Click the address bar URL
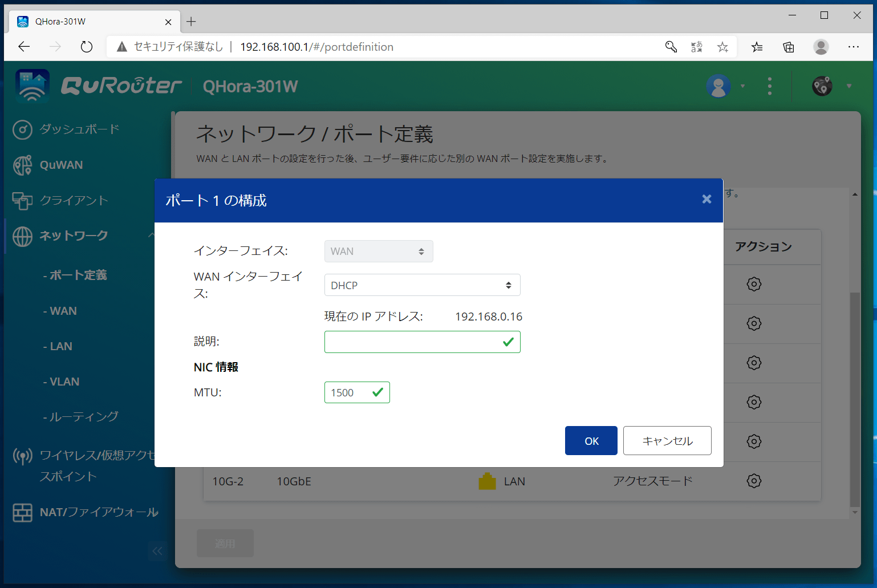The image size is (877, 588). point(316,47)
